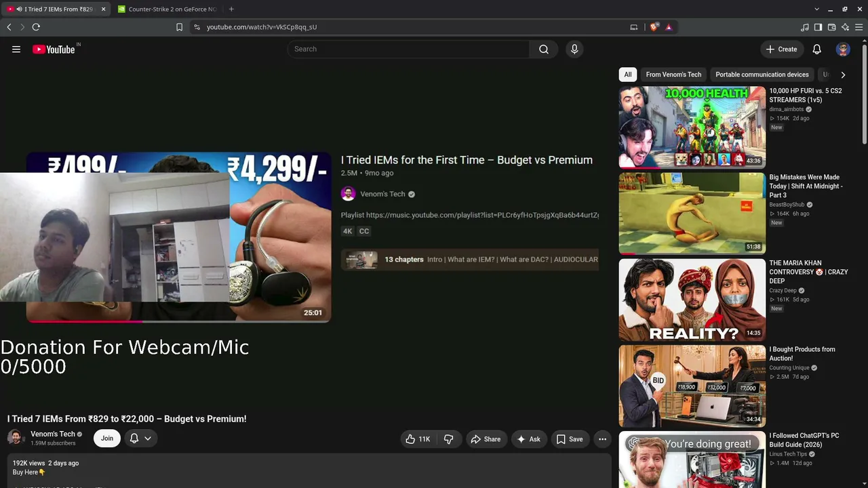Open a new browser tab
868x488 pixels.
click(231, 9)
